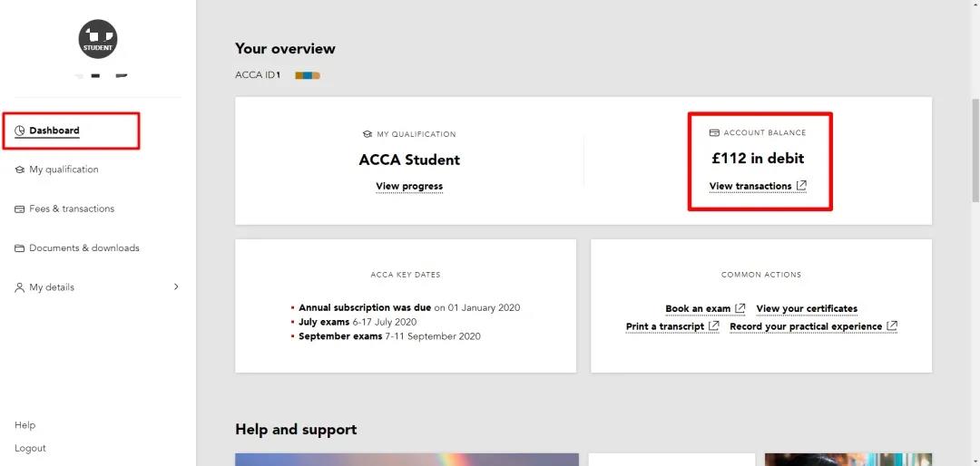Image resolution: width=980 pixels, height=466 pixels.
Task: Expand the My details chevron arrow
Action: (x=176, y=287)
